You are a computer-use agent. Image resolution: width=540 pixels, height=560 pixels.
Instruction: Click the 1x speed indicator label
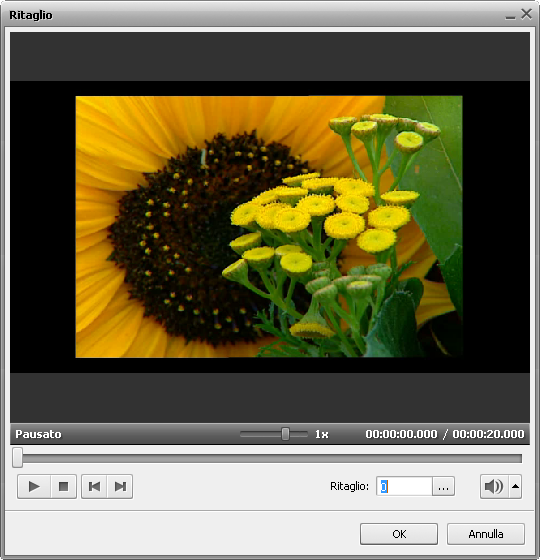pos(321,434)
